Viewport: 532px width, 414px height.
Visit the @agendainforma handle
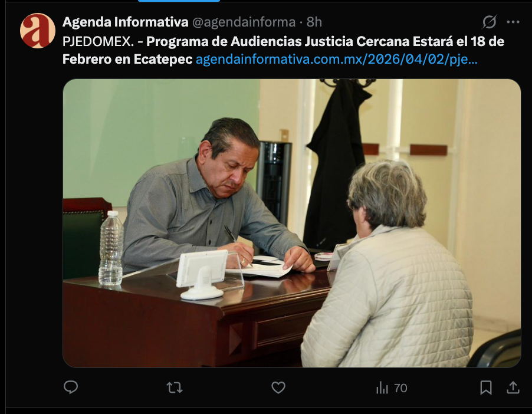pos(244,22)
